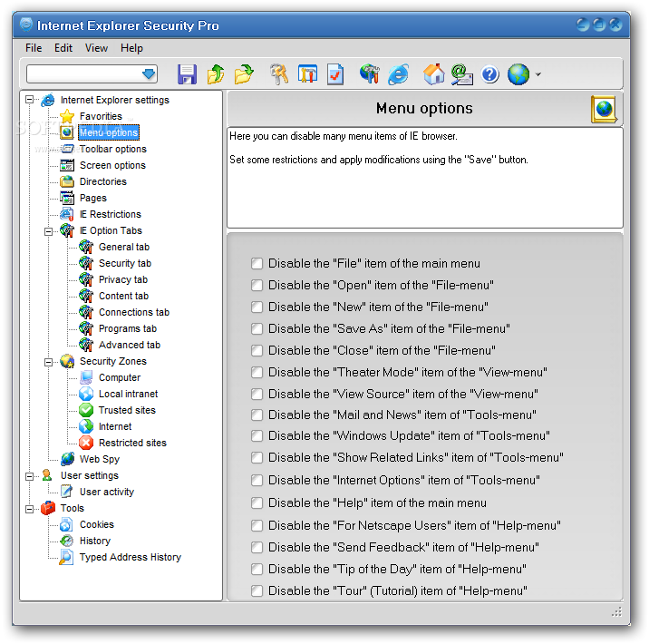Image resolution: width=649 pixels, height=644 pixels.
Task: Click the book-with-globe icon beside Menu options header
Action: coord(604,110)
